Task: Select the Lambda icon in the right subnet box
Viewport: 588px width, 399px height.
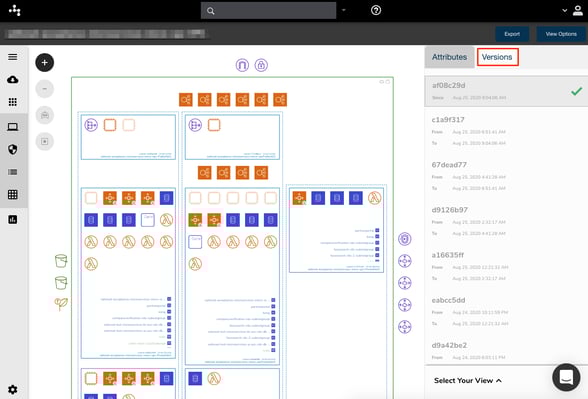Action: (374, 198)
